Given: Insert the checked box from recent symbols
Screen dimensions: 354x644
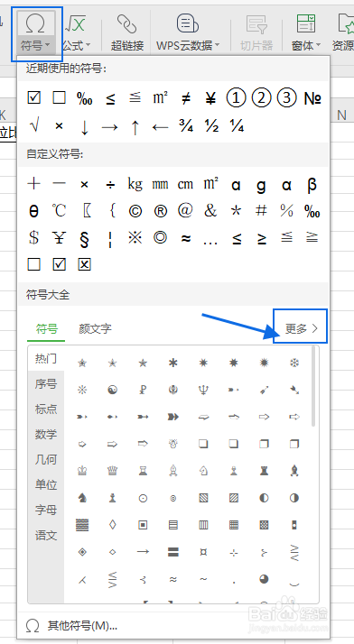Looking at the screenshot, I should (x=34, y=98).
